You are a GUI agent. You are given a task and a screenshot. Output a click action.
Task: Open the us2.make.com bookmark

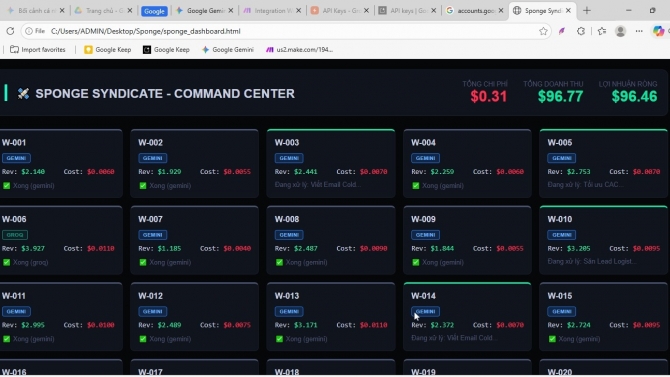point(299,50)
